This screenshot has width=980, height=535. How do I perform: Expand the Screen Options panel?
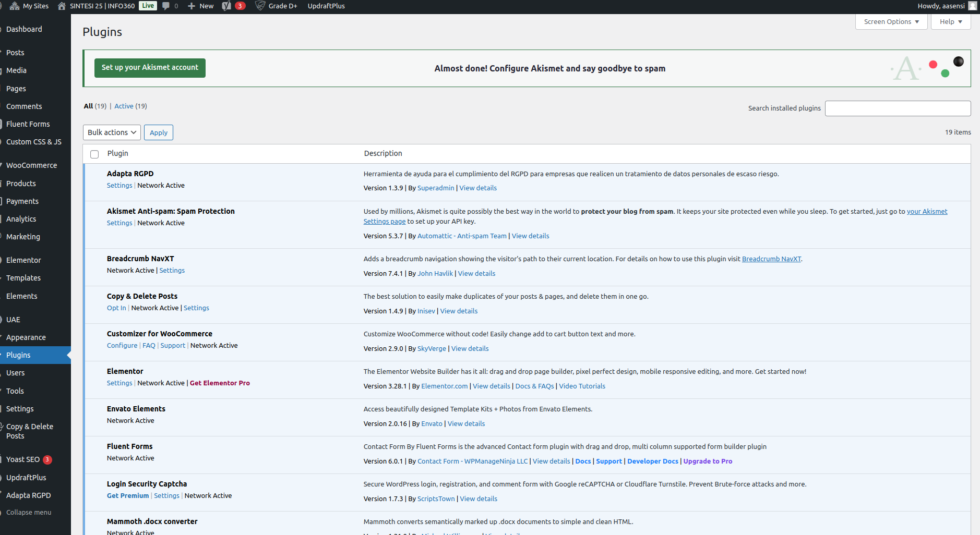pyautogui.click(x=891, y=22)
